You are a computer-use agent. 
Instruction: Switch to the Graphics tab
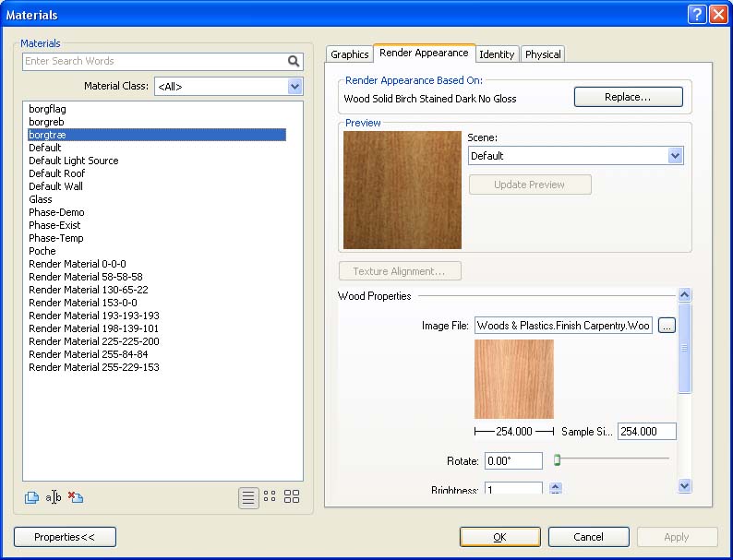pyautogui.click(x=349, y=54)
